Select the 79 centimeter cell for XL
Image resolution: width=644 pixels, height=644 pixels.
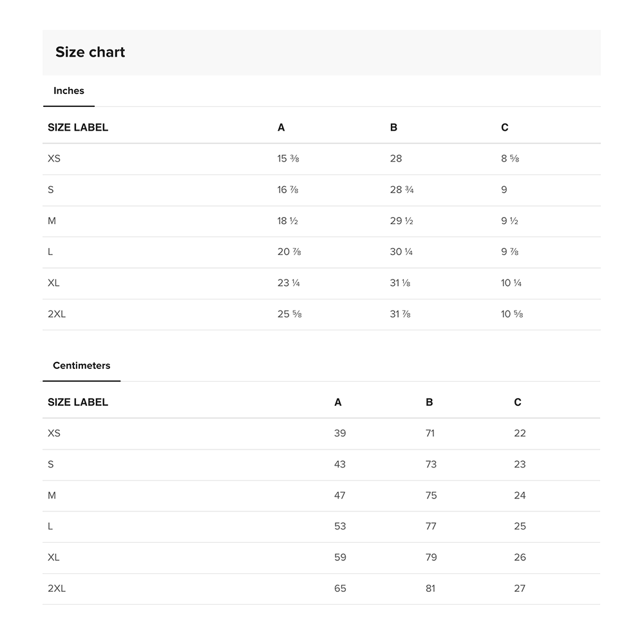[431, 558]
